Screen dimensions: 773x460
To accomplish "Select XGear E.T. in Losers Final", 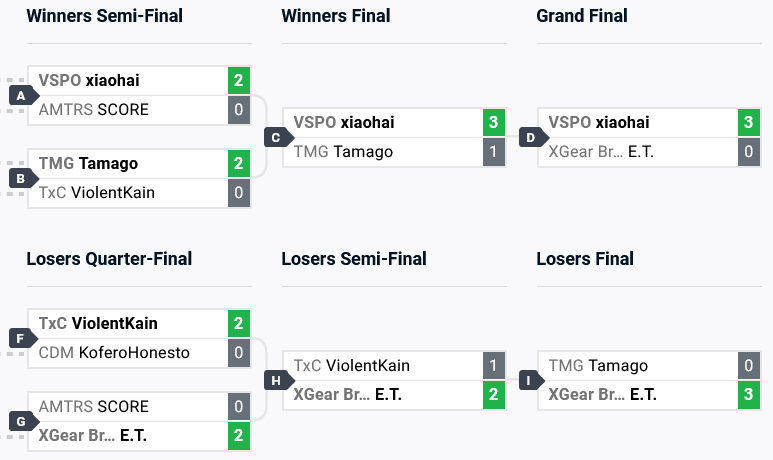I will pyautogui.click(x=603, y=395).
